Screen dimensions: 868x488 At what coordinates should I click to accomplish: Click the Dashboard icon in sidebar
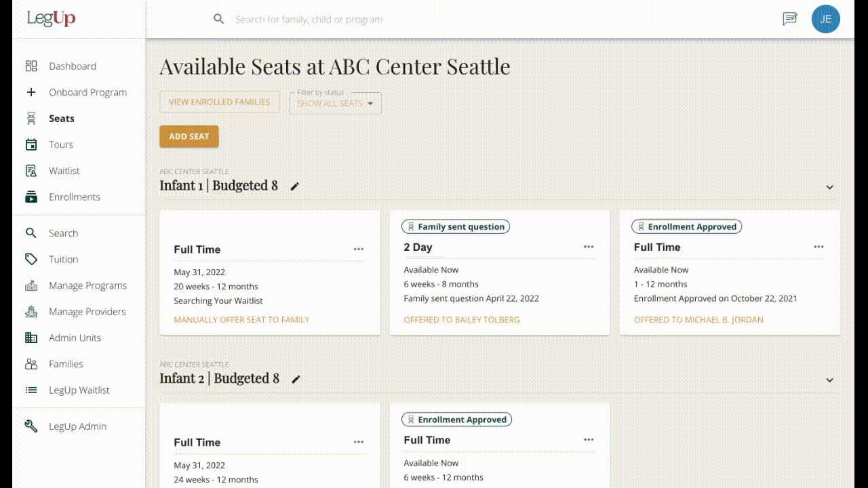[x=31, y=66]
